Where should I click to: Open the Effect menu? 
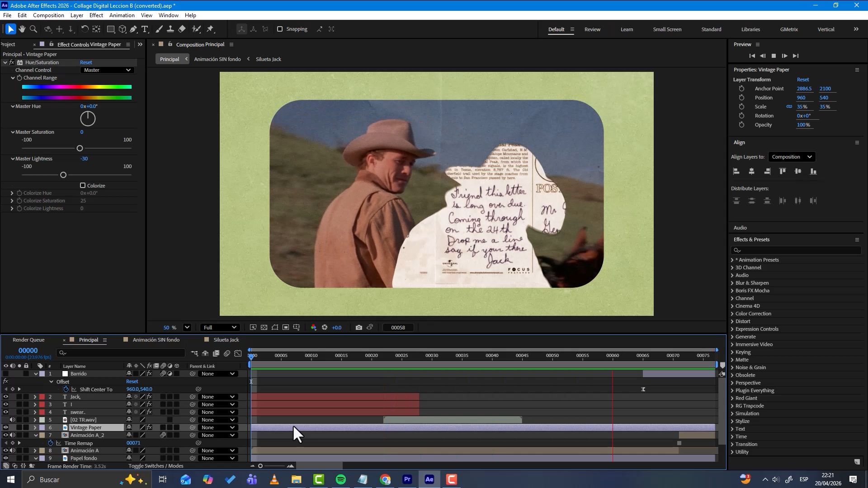click(x=96, y=15)
